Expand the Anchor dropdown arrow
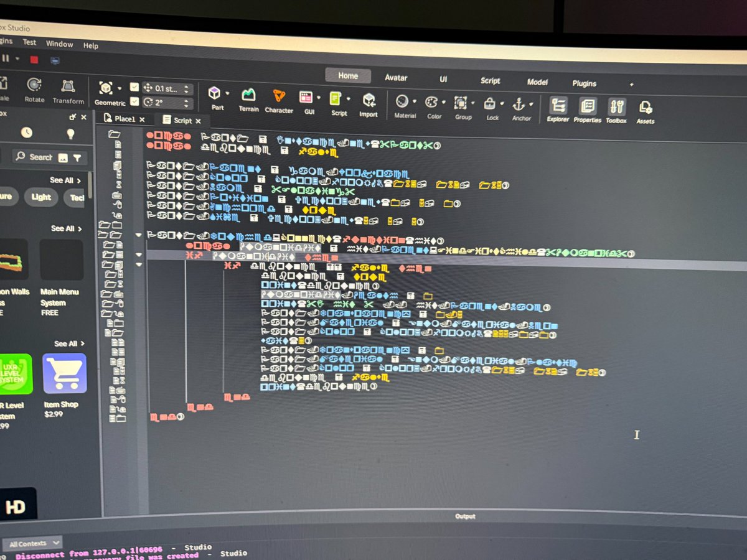The height and width of the screenshot is (560, 747). point(531,105)
